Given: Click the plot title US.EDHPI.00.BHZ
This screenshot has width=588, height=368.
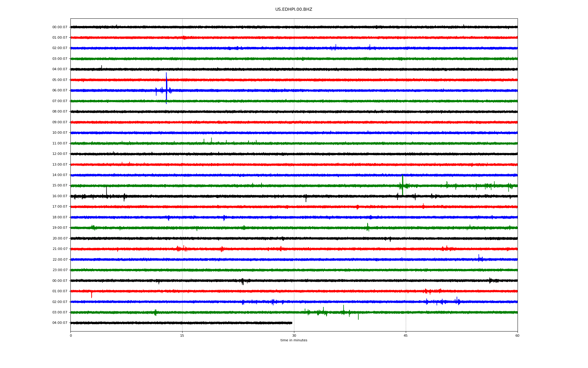Looking at the screenshot, I should [x=293, y=10].
